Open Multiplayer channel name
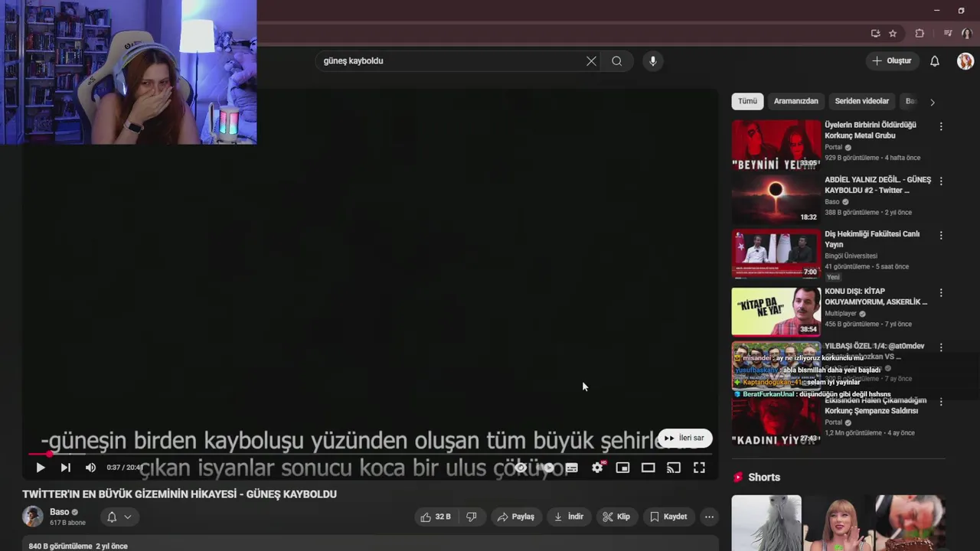The image size is (980, 551). pyautogui.click(x=841, y=313)
